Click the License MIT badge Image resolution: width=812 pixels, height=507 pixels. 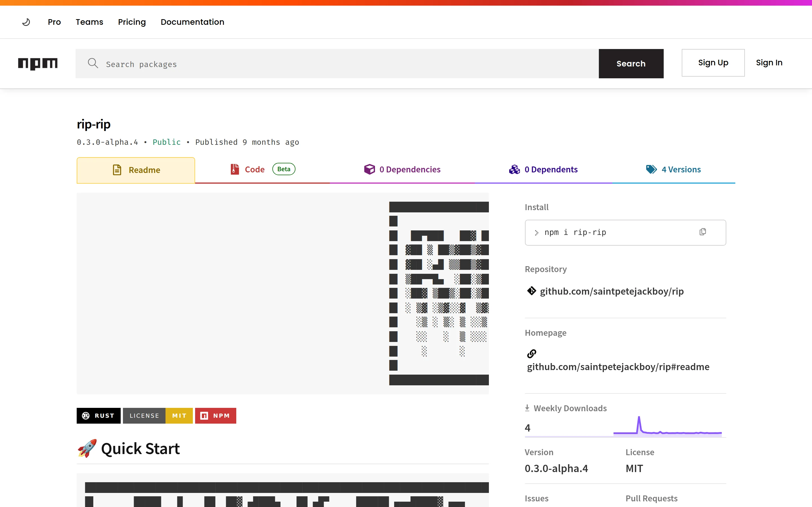[x=158, y=415]
